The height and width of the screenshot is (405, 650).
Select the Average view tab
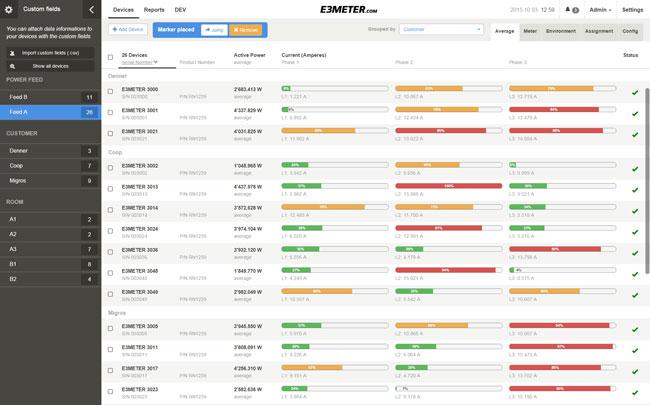(x=504, y=32)
